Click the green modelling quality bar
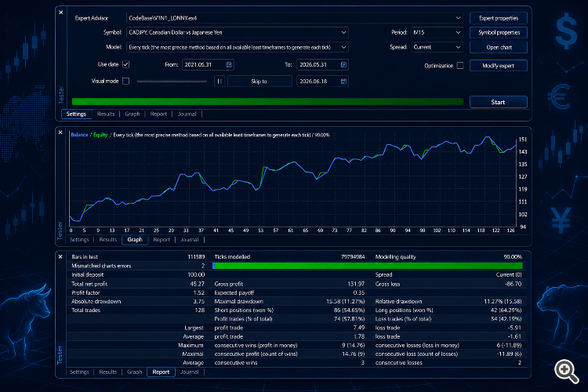This screenshot has width=588, height=392. 368,266
